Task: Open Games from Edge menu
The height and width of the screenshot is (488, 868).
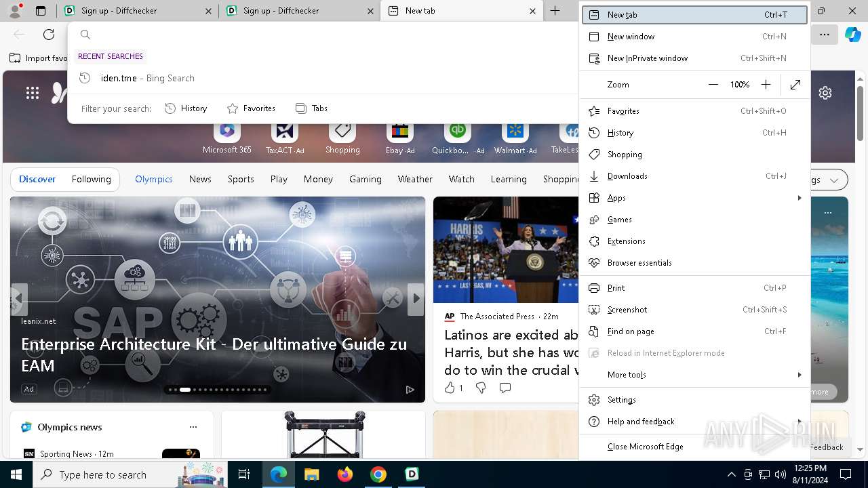Action: (x=694, y=220)
